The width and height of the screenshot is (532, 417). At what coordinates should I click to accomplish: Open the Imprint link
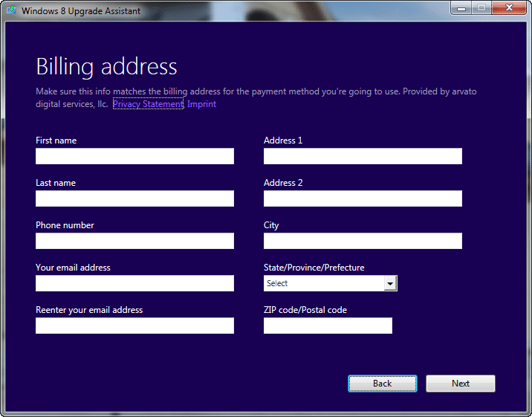tap(201, 104)
